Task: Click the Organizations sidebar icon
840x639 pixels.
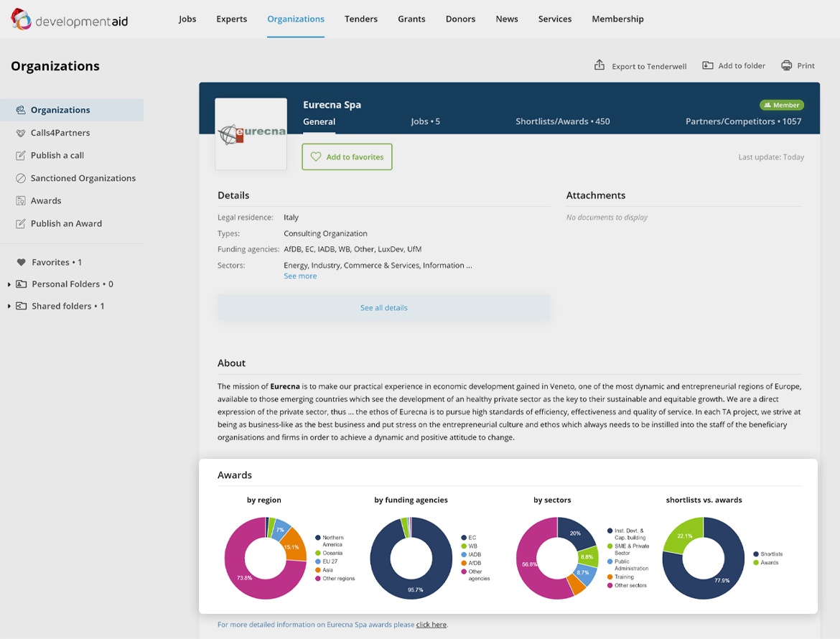Action: [21, 110]
